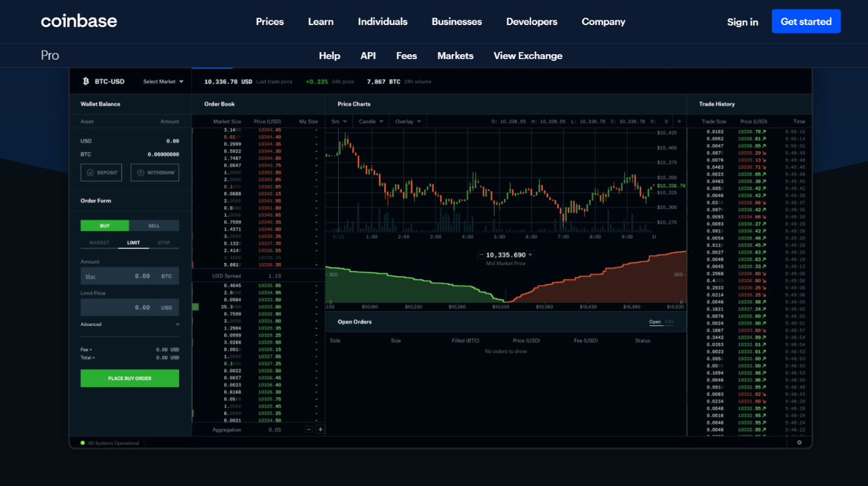The width and height of the screenshot is (868, 486).
Task: Decrease order book aggregation with the minus icon
Action: 309,429
